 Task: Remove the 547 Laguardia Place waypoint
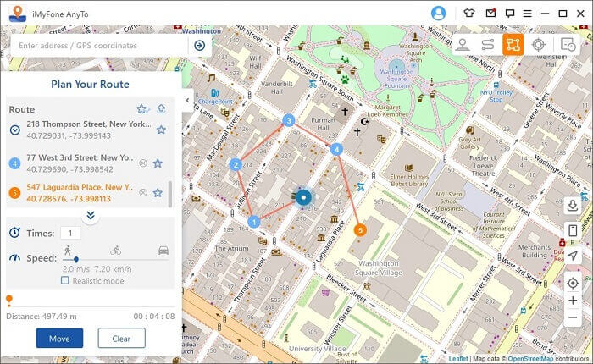[x=143, y=193]
